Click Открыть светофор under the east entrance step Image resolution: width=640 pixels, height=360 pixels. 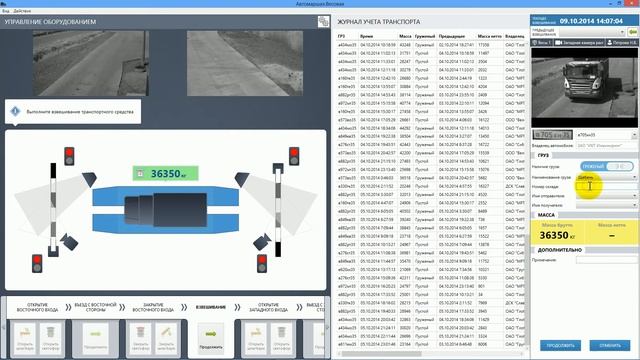point(50,338)
